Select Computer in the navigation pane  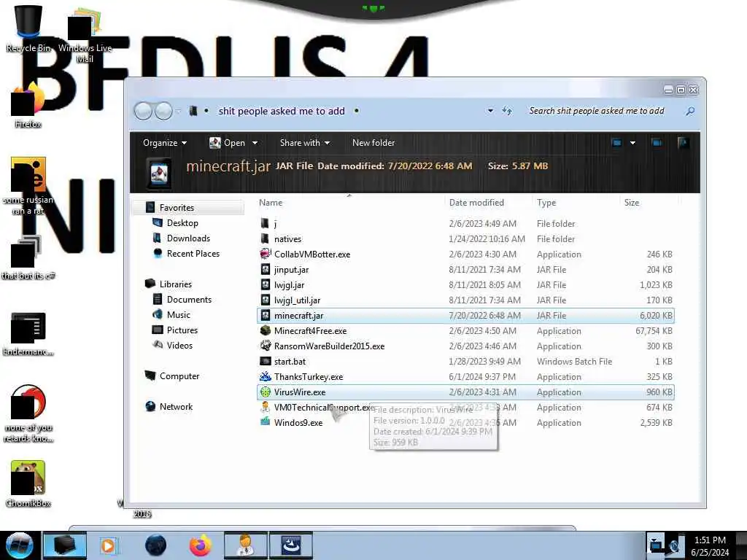coord(179,376)
